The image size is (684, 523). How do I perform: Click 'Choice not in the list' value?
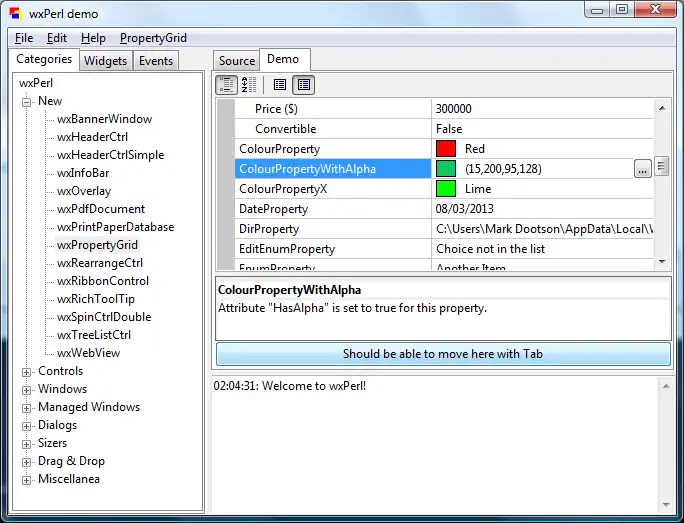490,249
